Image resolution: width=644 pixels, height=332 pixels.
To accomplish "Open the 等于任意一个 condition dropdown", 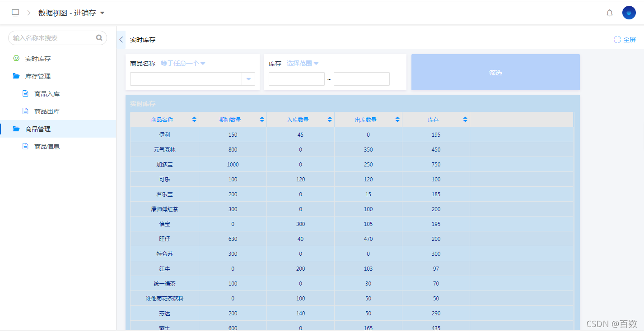I will [183, 64].
